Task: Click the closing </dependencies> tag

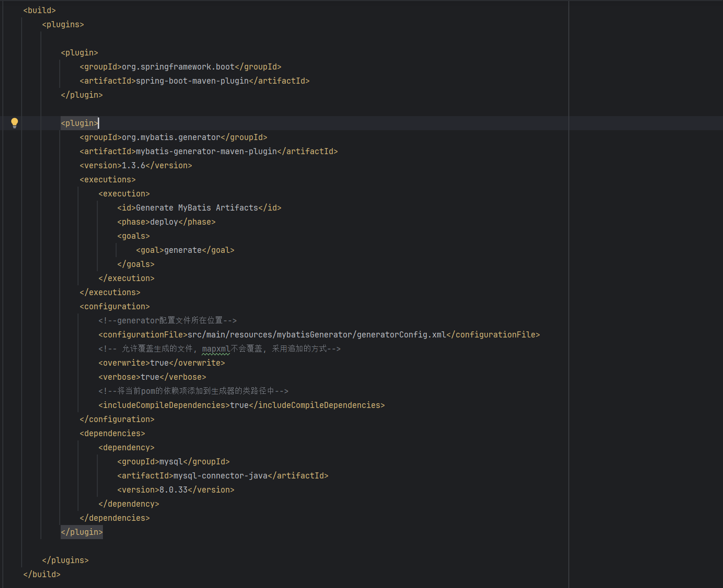Action: point(115,518)
